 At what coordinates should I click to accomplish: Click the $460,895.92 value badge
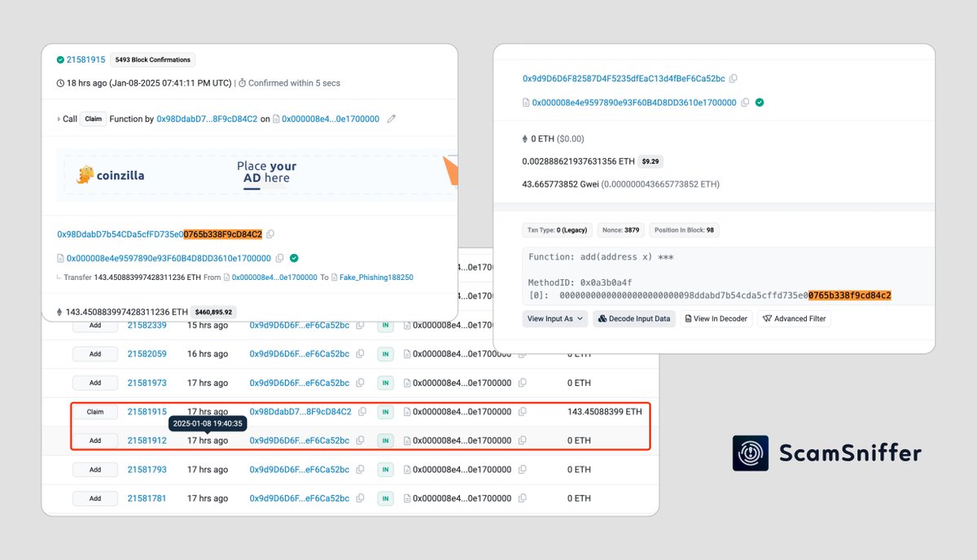tap(214, 312)
